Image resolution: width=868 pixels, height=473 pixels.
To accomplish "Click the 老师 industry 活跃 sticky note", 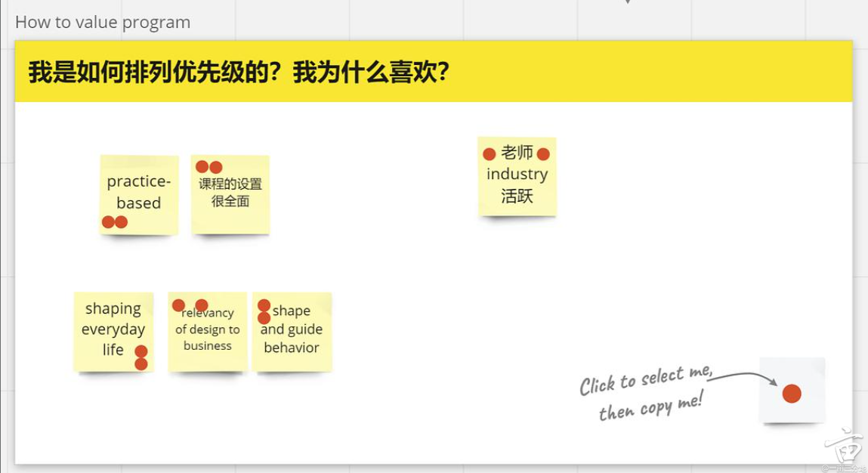I will [x=517, y=181].
